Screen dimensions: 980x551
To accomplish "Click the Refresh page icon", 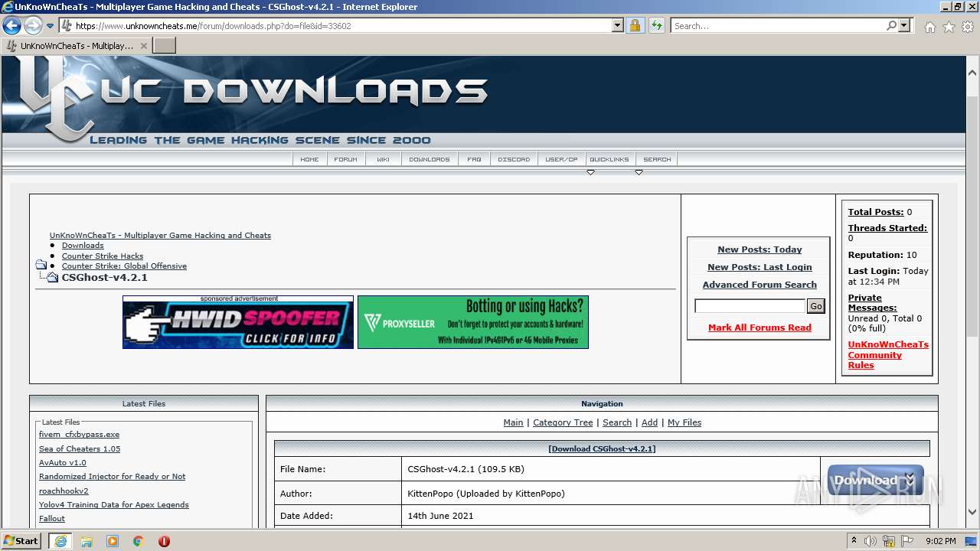I will [656, 26].
